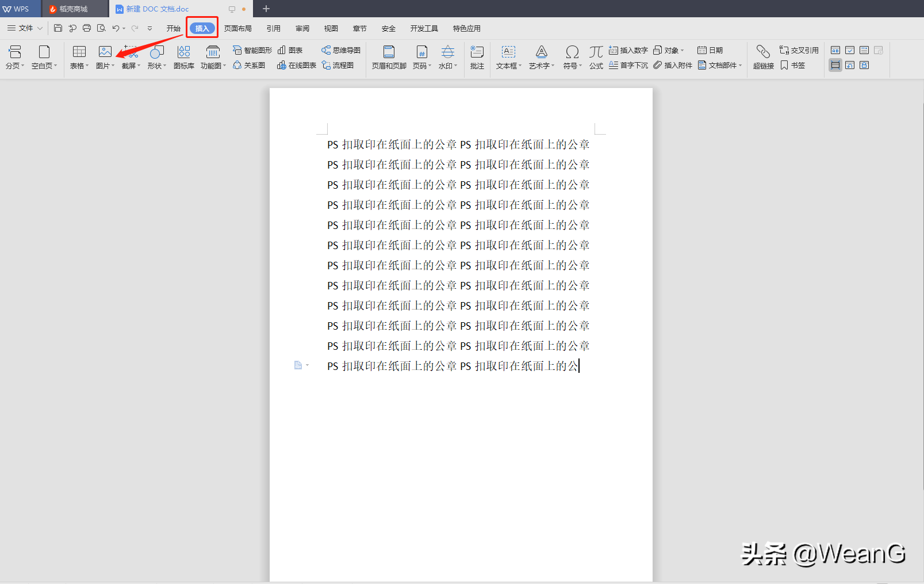
Task: Click the Print icon in quick toolbar
Action: tap(87, 28)
